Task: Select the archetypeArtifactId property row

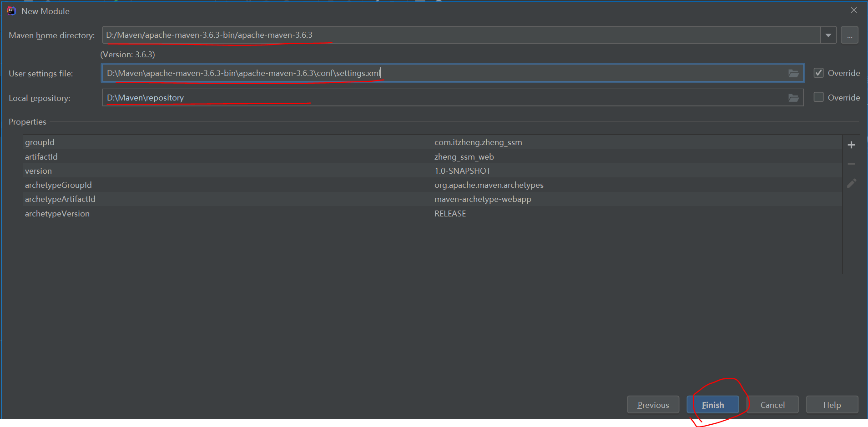Action: click(x=432, y=199)
